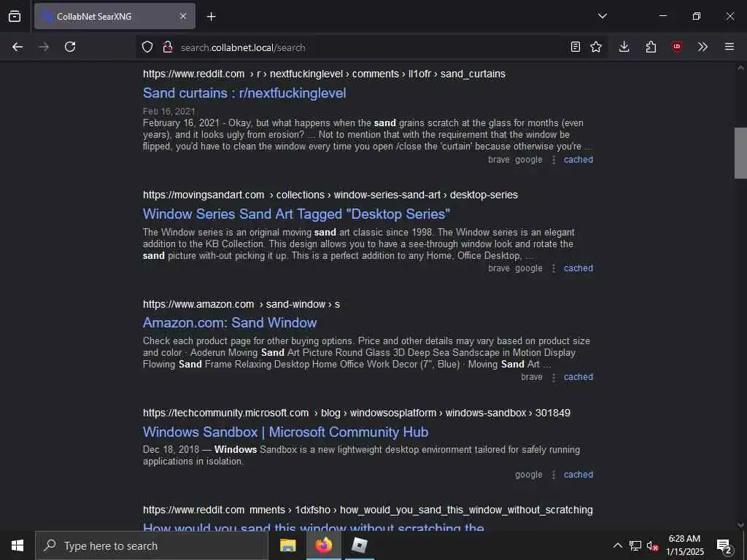Image resolution: width=747 pixels, height=560 pixels.
Task: Toggle reader view icon
Action: [x=576, y=47]
